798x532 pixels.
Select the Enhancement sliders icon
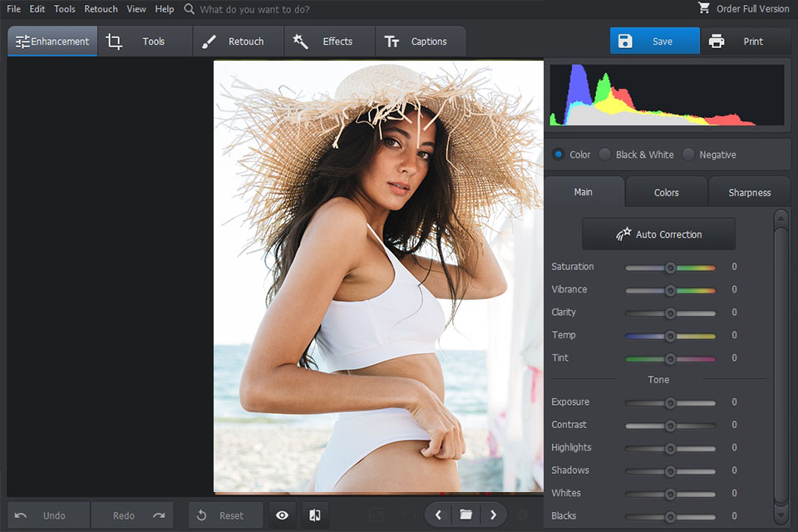pos(23,40)
